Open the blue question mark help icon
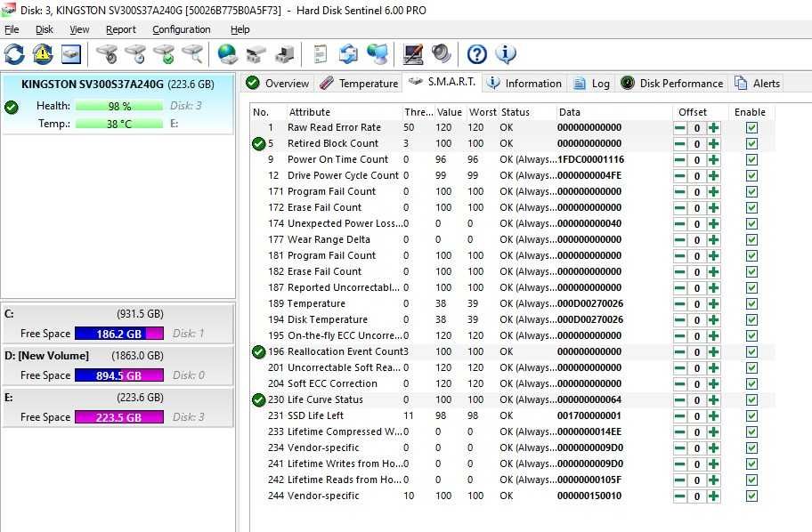 click(477, 53)
